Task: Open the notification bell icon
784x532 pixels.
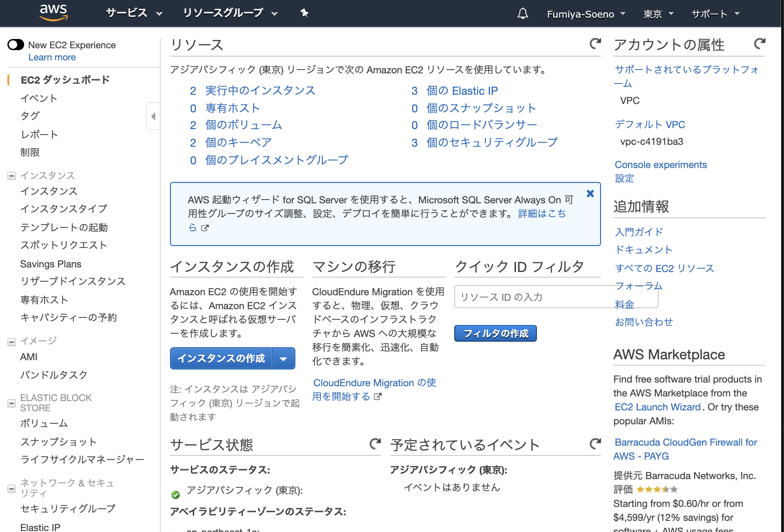Action: [522, 13]
